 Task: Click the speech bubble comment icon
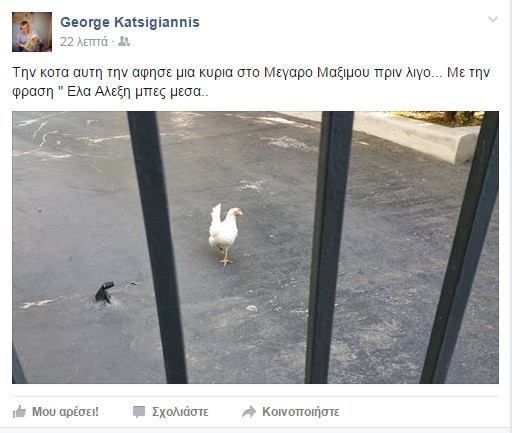tap(139, 412)
